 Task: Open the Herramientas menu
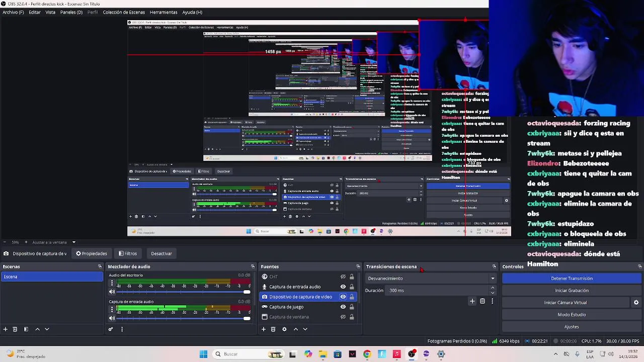tap(164, 12)
